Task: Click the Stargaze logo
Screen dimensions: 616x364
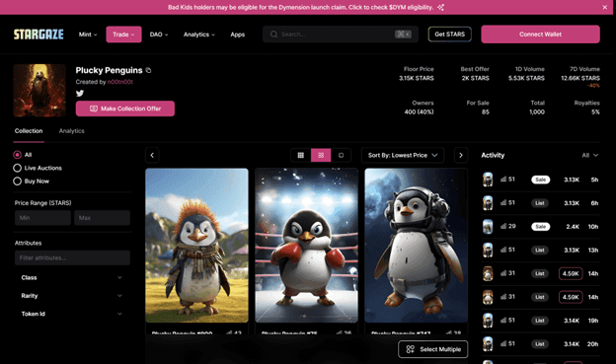Action: (38, 35)
